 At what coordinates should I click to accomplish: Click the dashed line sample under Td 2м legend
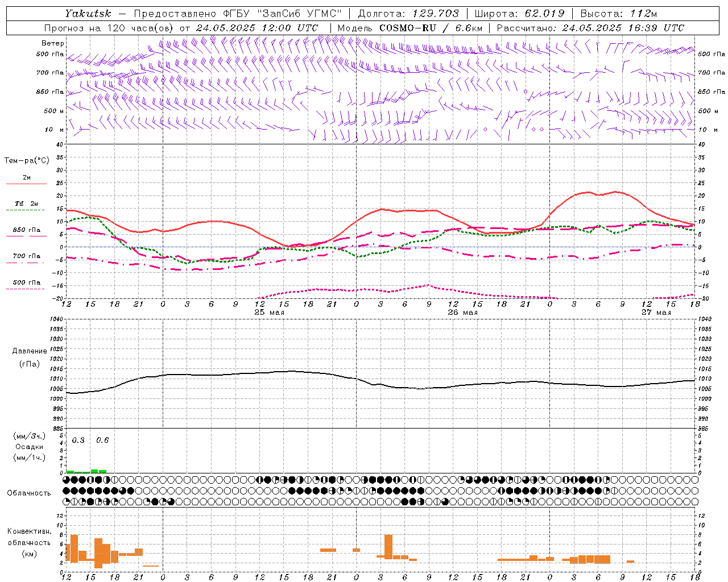pyautogui.click(x=25, y=210)
